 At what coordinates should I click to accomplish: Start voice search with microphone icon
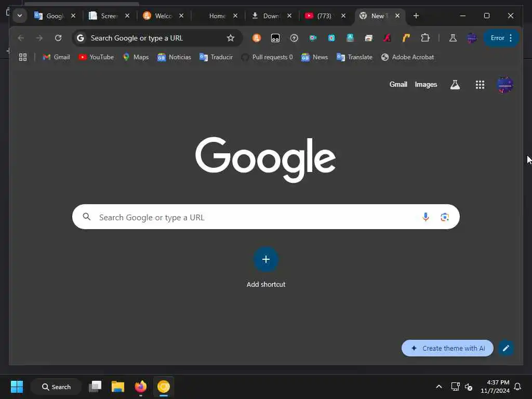425,217
